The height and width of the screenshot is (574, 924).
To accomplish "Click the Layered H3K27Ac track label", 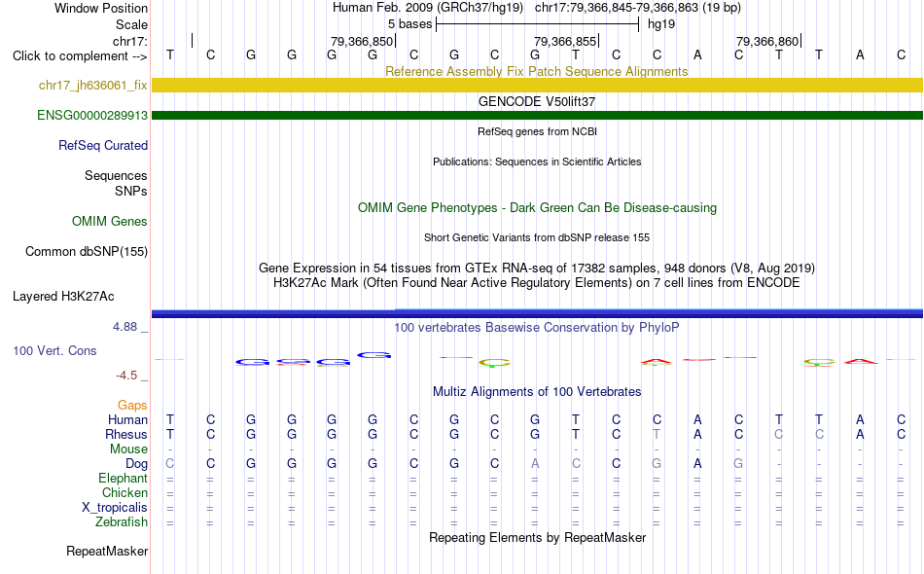I will coord(63,296).
